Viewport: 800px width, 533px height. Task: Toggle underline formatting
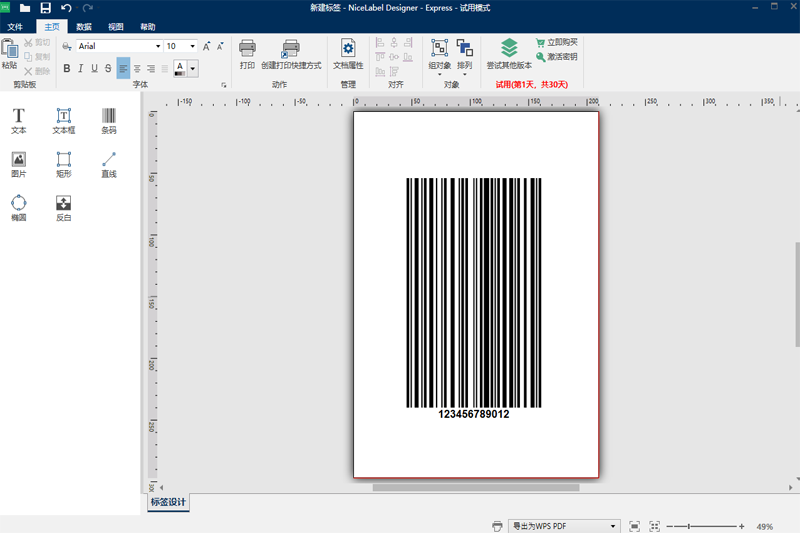(95, 69)
